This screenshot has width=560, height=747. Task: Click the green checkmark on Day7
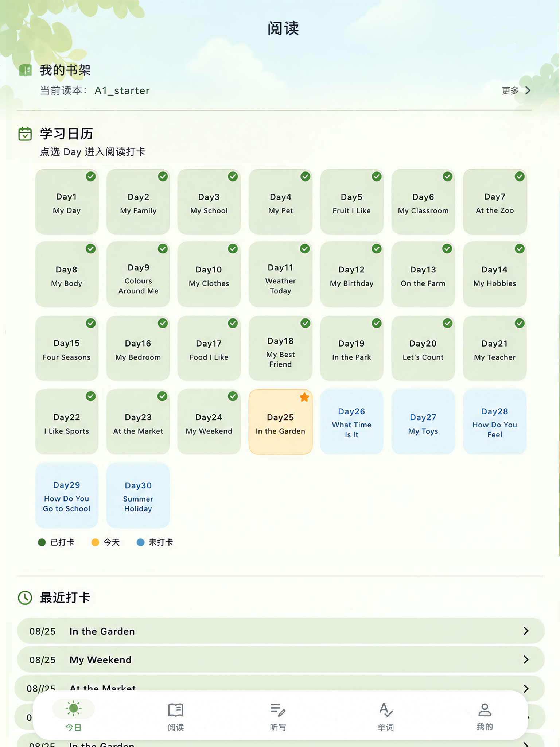520,177
